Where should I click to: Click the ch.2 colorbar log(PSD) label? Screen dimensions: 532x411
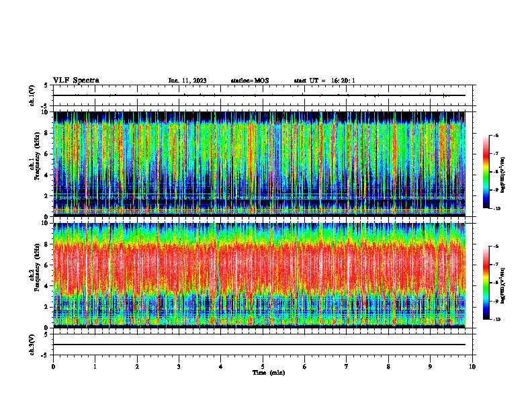tap(503, 285)
